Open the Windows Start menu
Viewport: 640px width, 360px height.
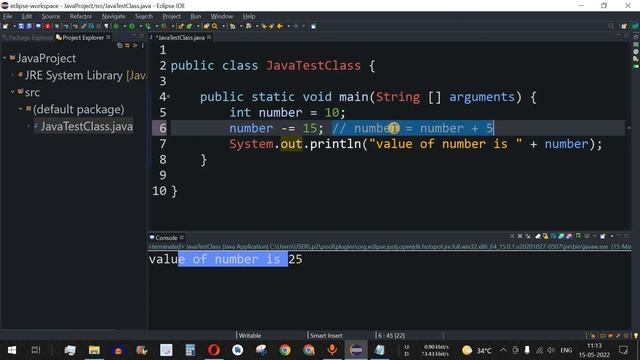[x=12, y=350]
